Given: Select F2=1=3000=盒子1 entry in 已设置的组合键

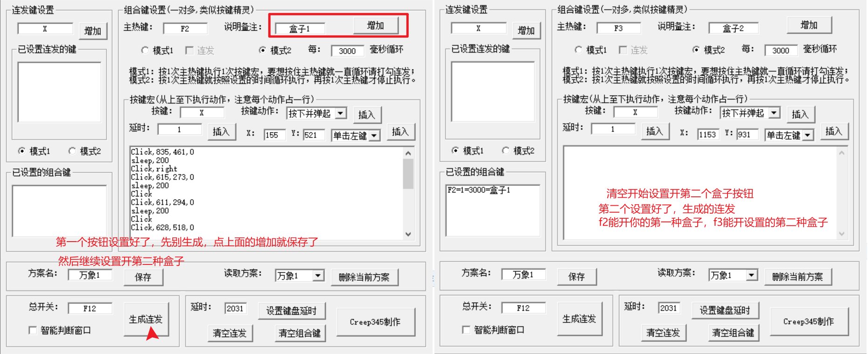Looking at the screenshot, I should click(x=479, y=190).
